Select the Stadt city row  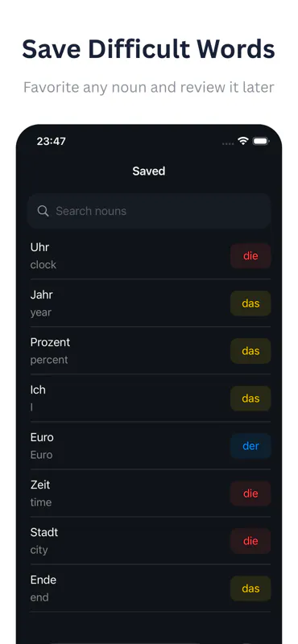pyautogui.click(x=151, y=541)
